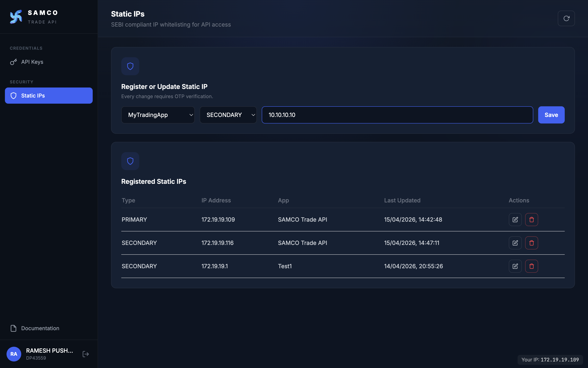Select the PRIMARY type cell
Screen dimensions: 588x368
click(134, 220)
